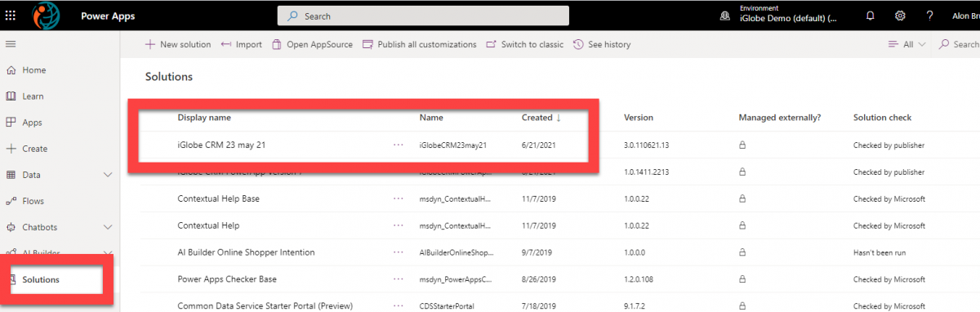Open notifications bell icon
The height and width of the screenshot is (312, 980).
871,16
